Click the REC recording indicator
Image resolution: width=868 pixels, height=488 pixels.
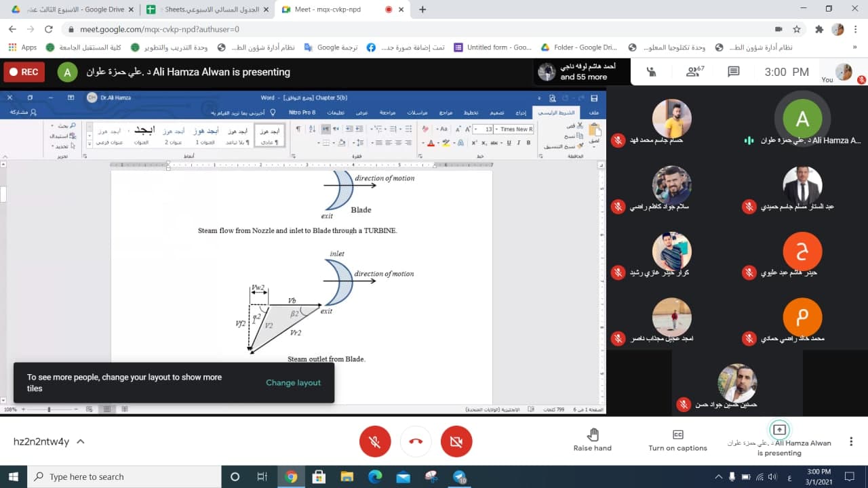24,72
